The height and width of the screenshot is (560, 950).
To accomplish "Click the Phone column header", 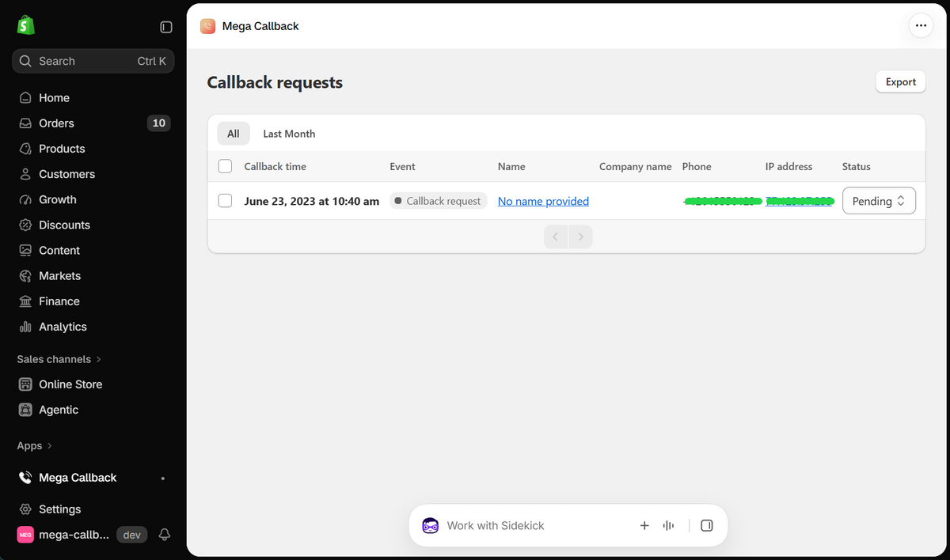I will pyautogui.click(x=697, y=166).
